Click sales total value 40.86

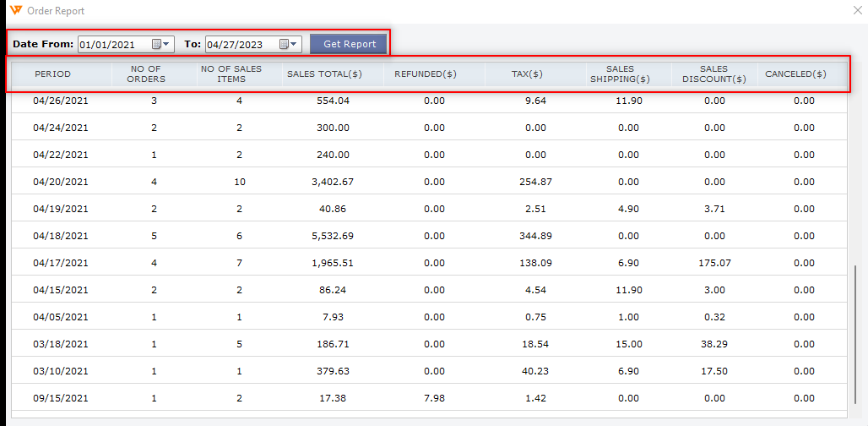click(x=333, y=209)
